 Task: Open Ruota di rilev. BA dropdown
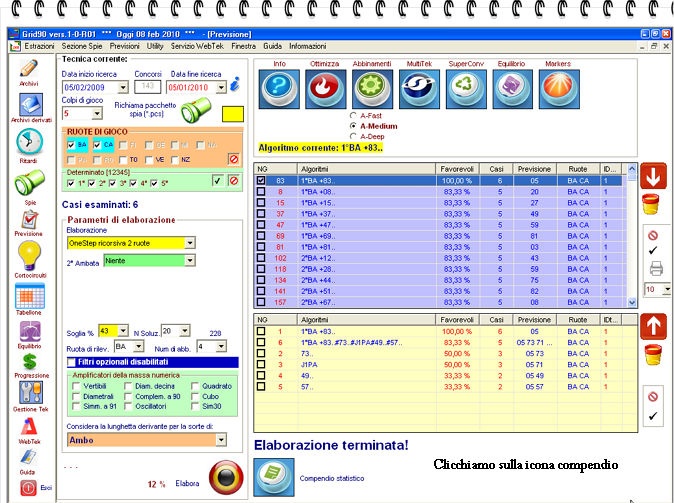(138, 346)
